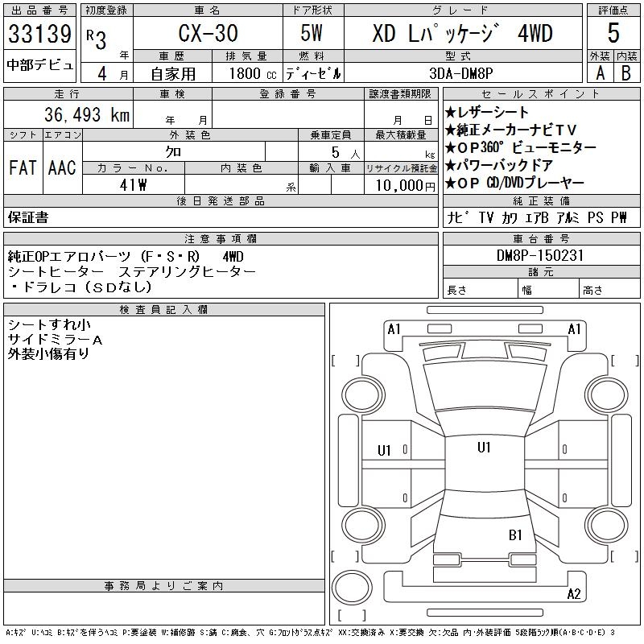Image resolution: width=644 pixels, height=644 pixels.
Task: Click the grade XD Lパッケージ 4WD
Action: tap(462, 33)
